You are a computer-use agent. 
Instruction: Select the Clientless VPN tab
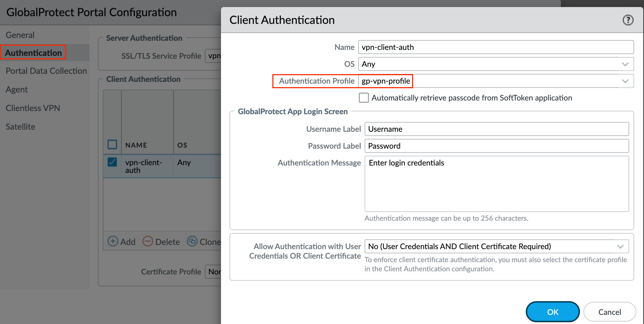33,108
